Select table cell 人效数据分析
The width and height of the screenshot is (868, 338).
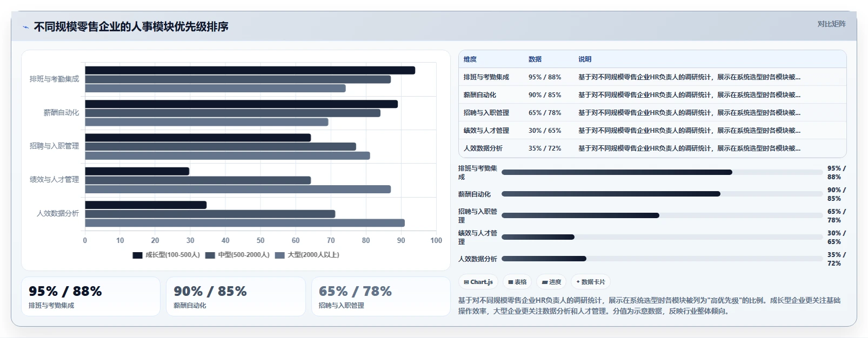[483, 148]
